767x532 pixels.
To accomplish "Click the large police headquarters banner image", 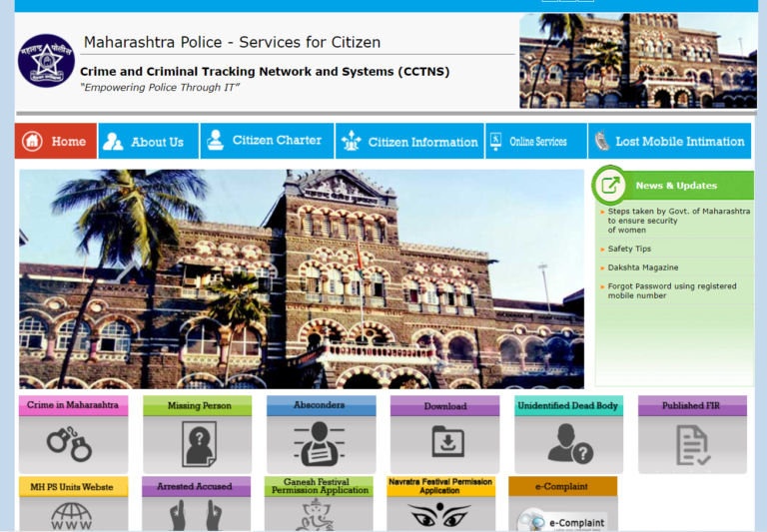I will point(302,279).
